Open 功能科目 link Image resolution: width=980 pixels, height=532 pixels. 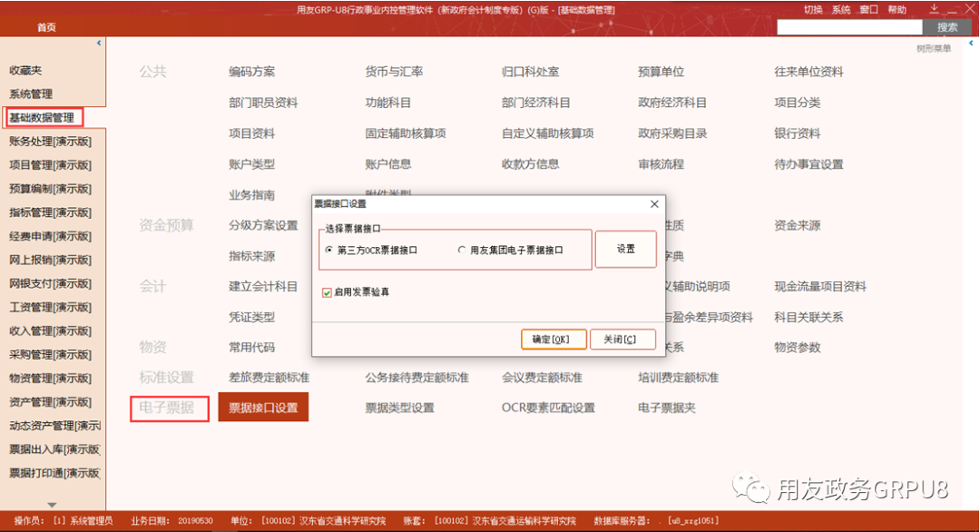[388, 103]
